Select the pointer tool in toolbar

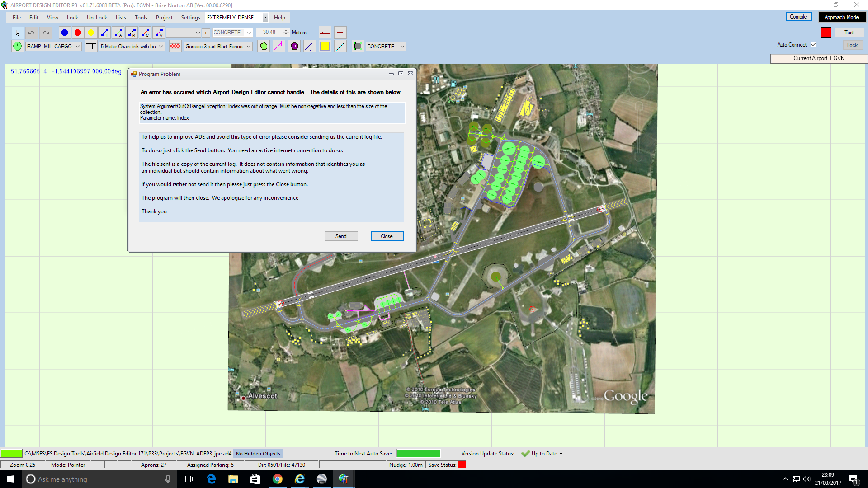click(x=18, y=33)
